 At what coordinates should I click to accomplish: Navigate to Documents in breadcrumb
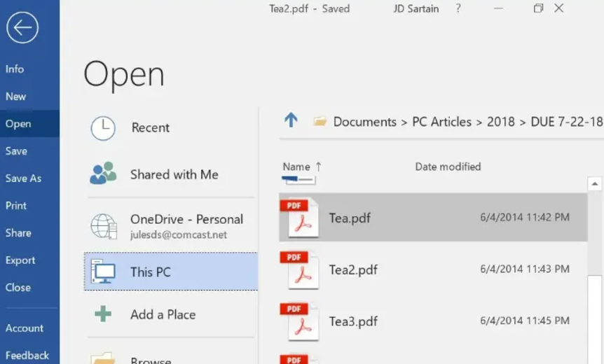pos(365,122)
